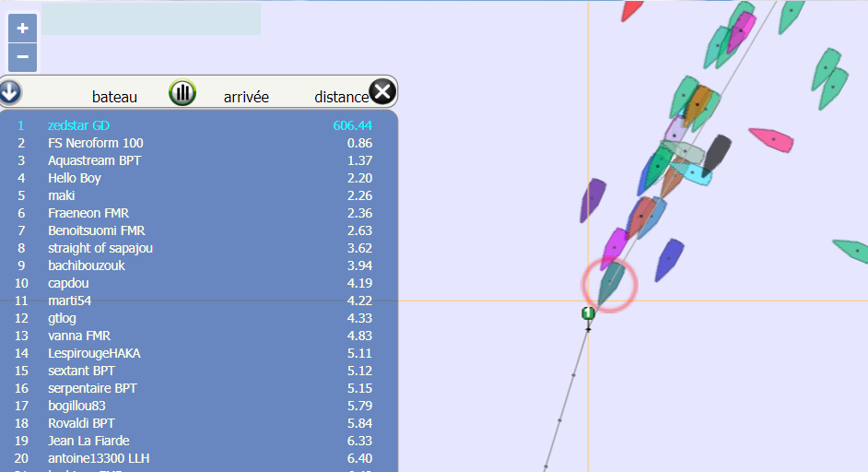Zoom out with the minus button

coord(22,57)
